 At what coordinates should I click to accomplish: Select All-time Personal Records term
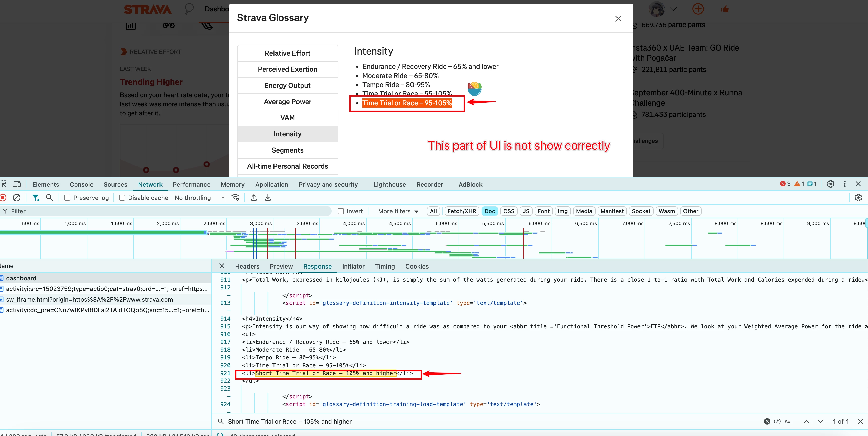coord(287,166)
